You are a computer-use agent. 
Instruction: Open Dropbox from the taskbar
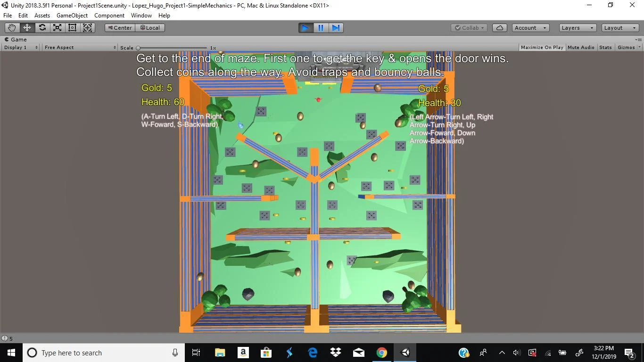pyautogui.click(x=336, y=353)
